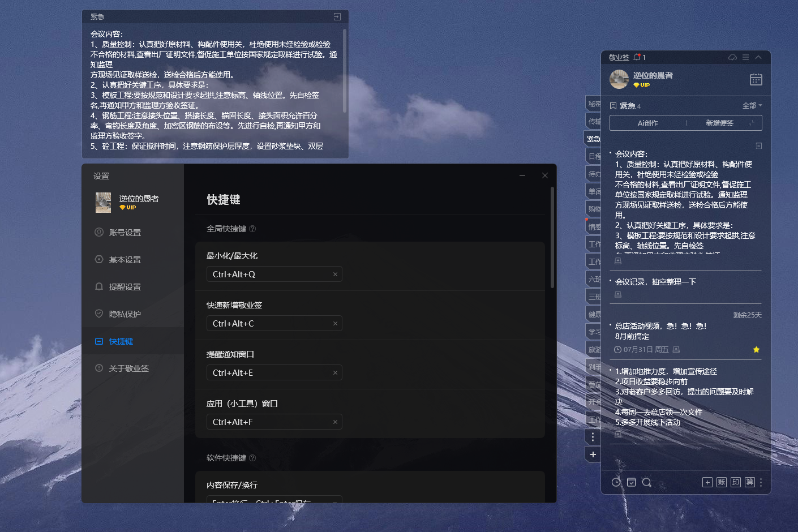This screenshot has width=798, height=532.
Task: Click the Ctrl+Alt+E shortcut field
Action: click(x=274, y=372)
